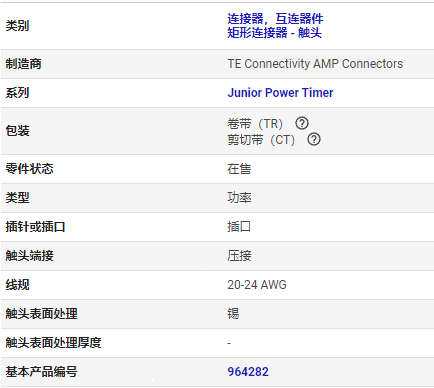
Task: Select the 触头端接 row label
Action: 29,256
